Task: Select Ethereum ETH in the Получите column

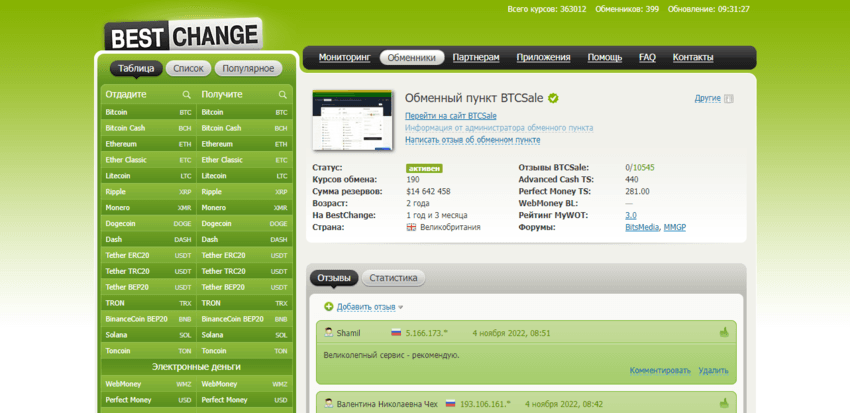Action: tap(244, 144)
